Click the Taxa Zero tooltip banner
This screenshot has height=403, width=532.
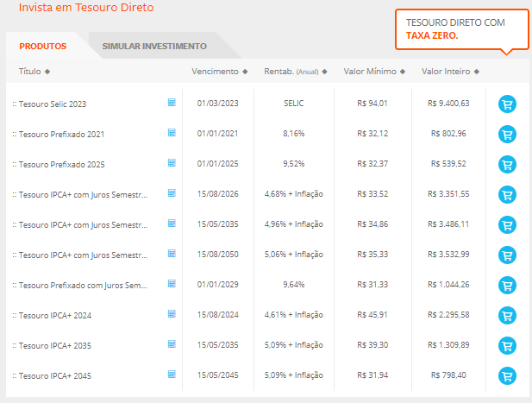tap(460, 28)
